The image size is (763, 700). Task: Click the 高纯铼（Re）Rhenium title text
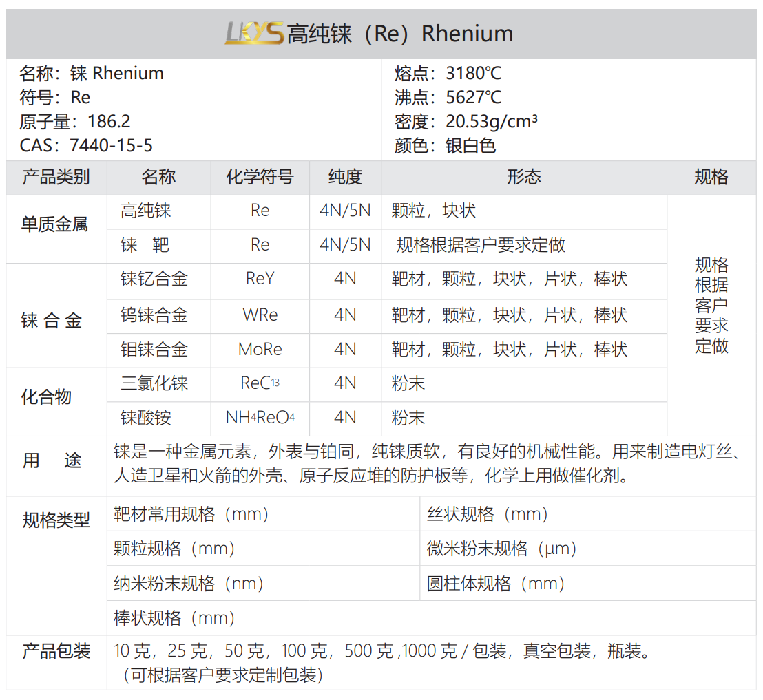(x=399, y=33)
